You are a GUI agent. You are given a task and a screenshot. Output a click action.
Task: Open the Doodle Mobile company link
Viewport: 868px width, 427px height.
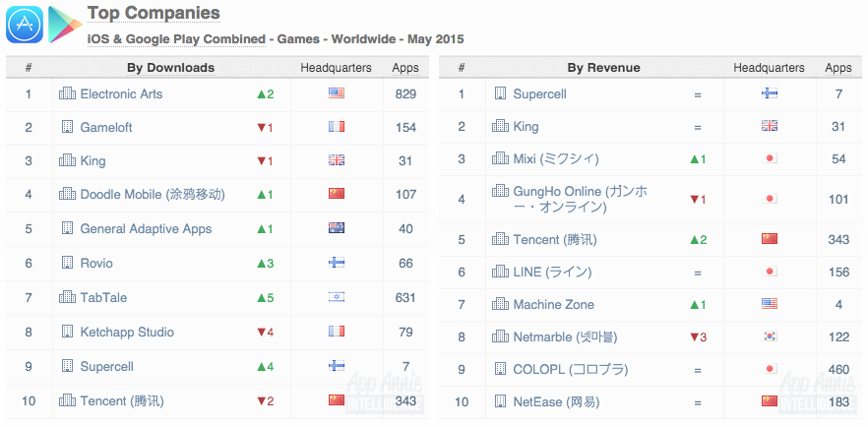click(153, 194)
